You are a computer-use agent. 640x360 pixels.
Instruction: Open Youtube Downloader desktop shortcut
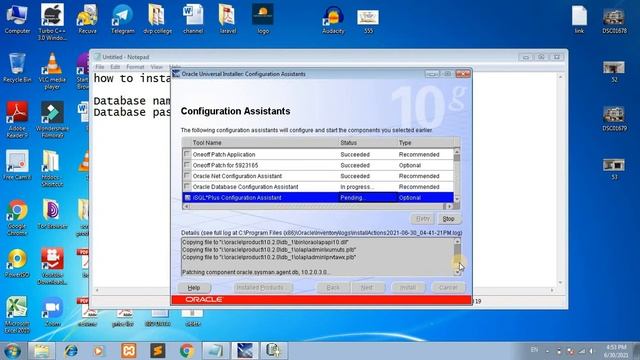click(x=52, y=267)
